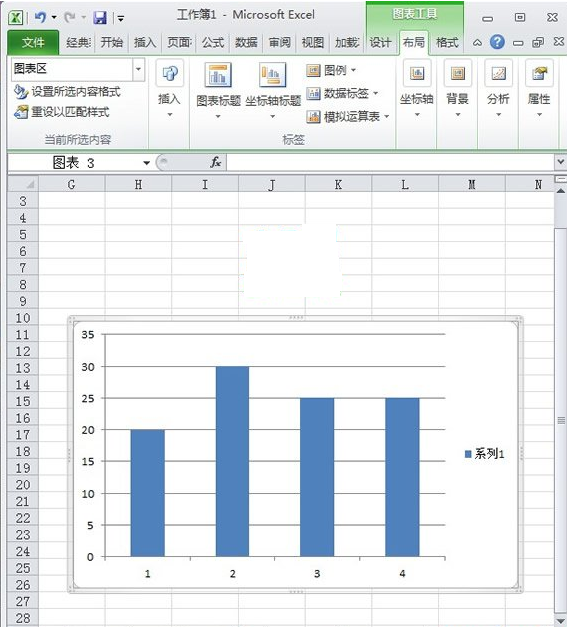Save the workbook with the floppy icon
Viewport: 567px width, 627px height.
coord(100,18)
